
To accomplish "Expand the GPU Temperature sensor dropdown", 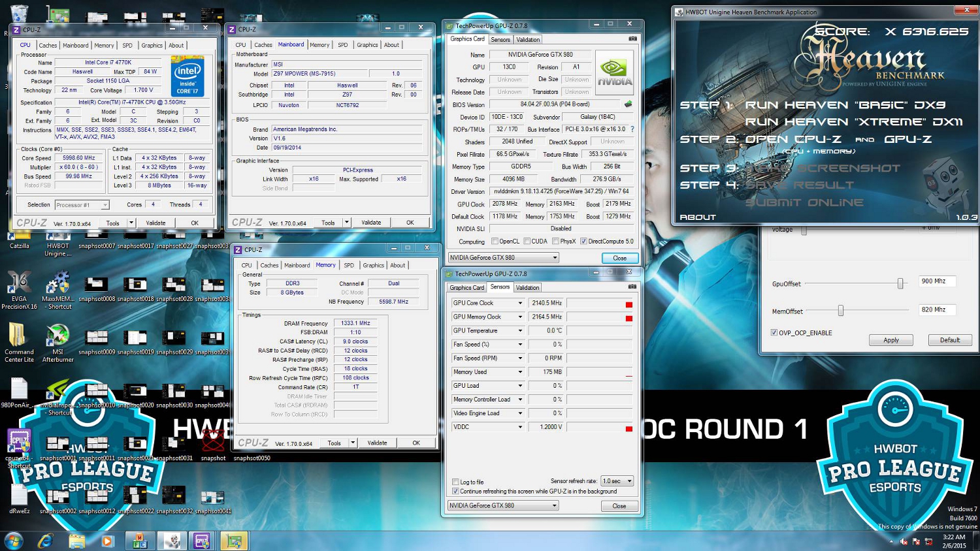I will (520, 330).
